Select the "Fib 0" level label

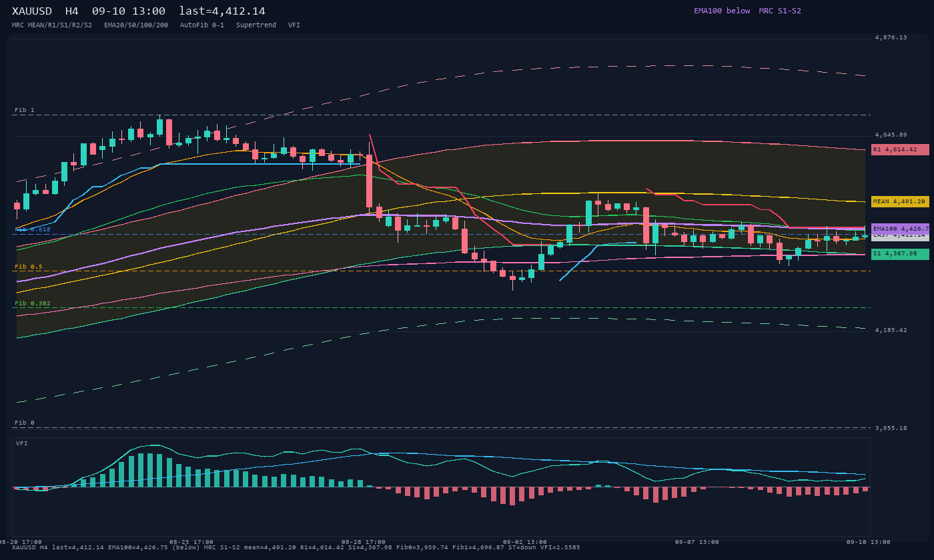coord(25,423)
